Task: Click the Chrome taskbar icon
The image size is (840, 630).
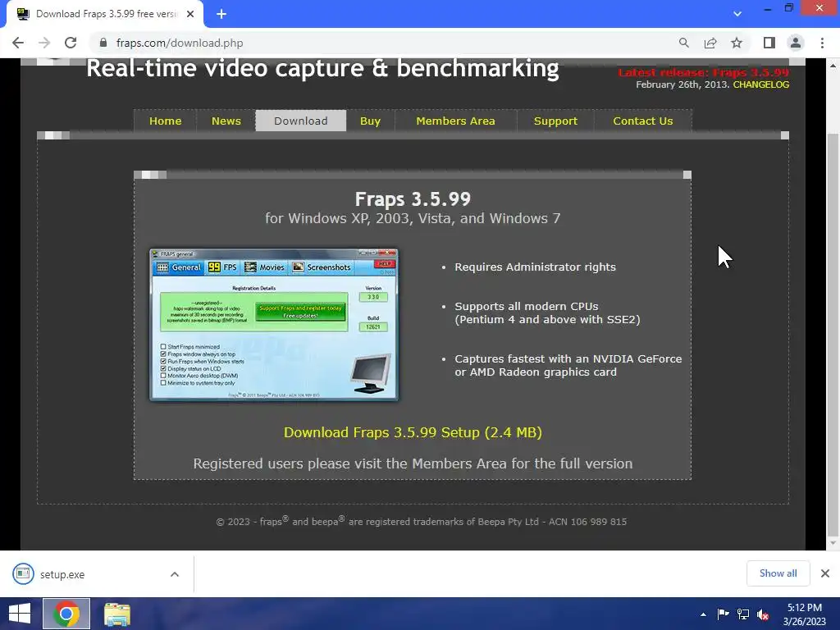Action: click(x=66, y=614)
